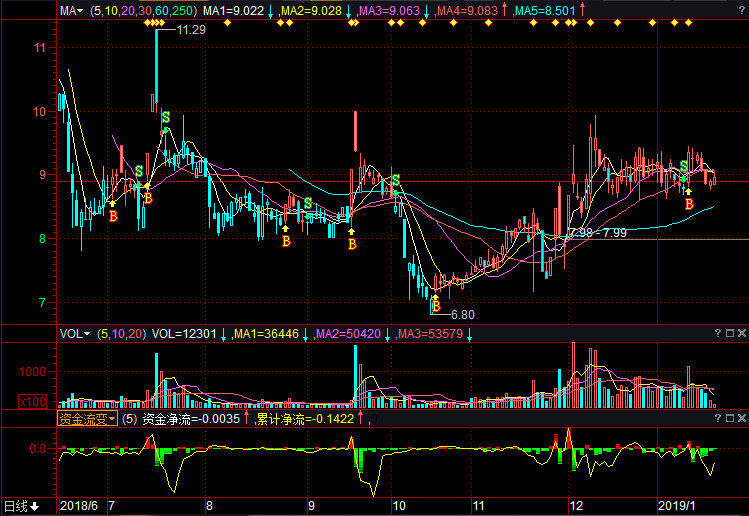The image size is (749, 516).
Task: Click the MA1=9.022 white line legend
Action: [x=233, y=11]
